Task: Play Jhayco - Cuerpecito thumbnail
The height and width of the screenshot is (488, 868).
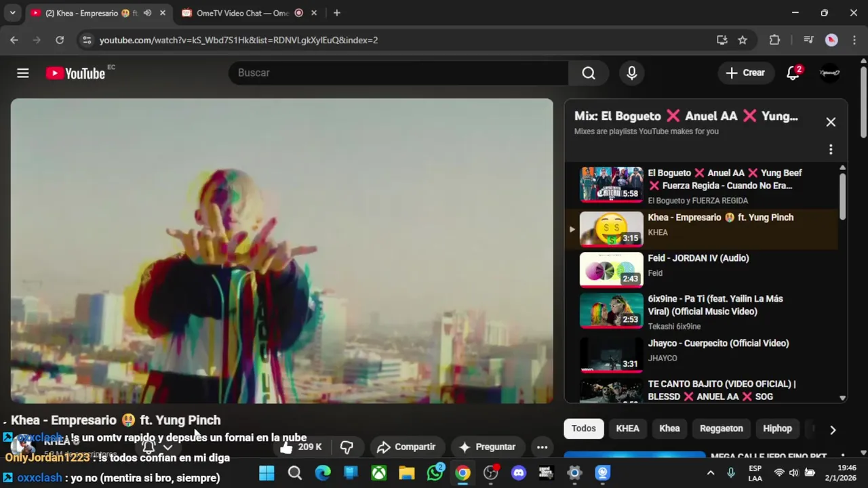Action: coord(611,355)
